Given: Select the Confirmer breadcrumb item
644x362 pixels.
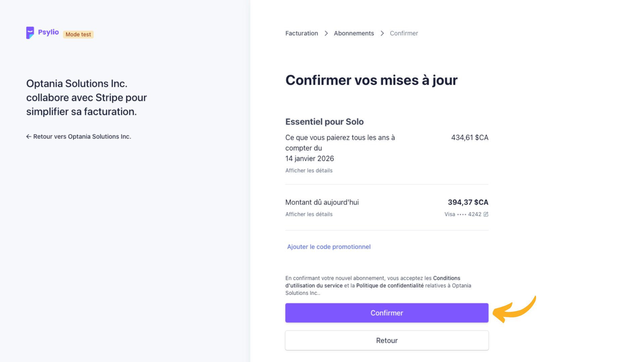Looking at the screenshot, I should coord(404,33).
